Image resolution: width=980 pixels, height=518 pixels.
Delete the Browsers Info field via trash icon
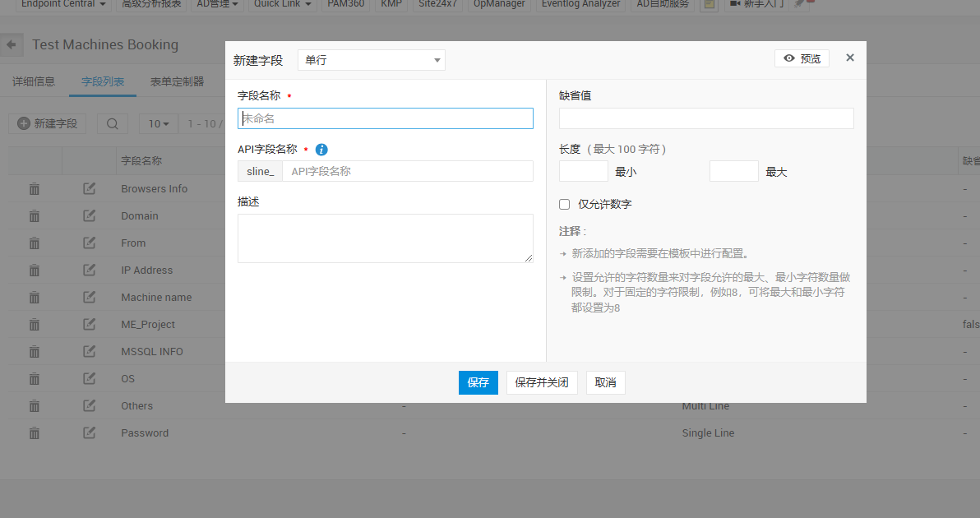pos(35,189)
